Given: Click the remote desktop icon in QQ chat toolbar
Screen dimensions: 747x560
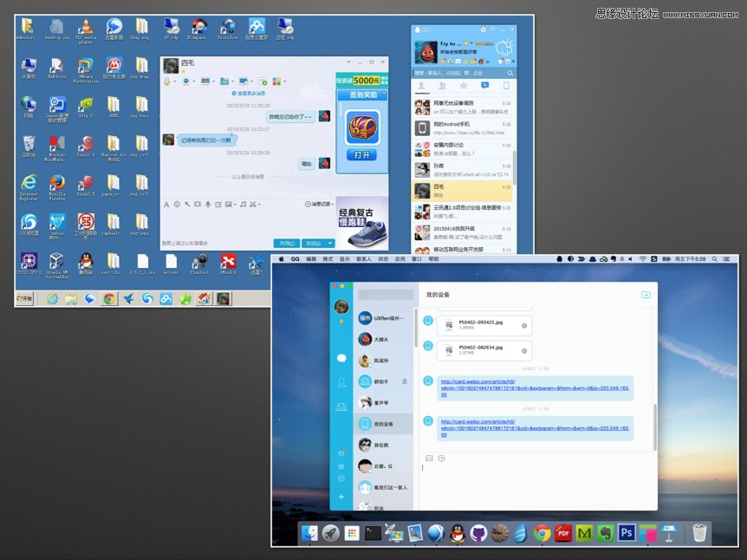Looking at the screenshot, I should [244, 81].
